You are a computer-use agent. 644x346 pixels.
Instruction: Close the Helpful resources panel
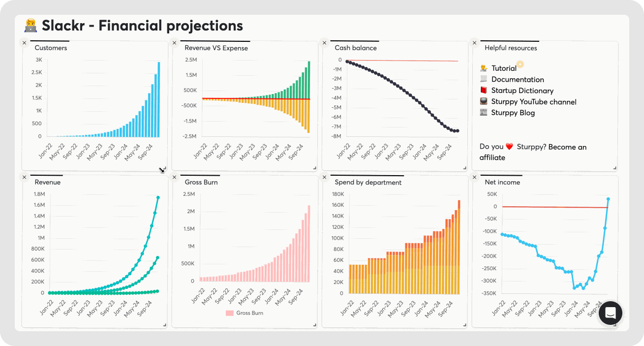pyautogui.click(x=474, y=42)
